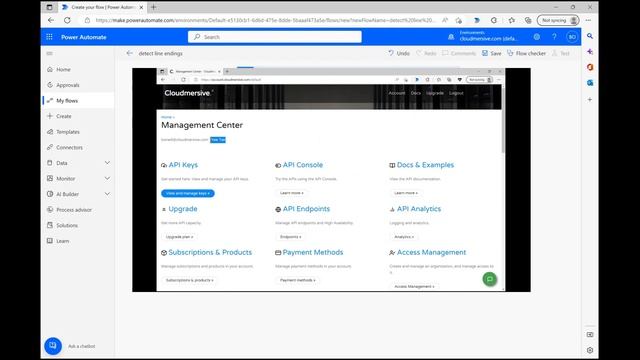Click the Upgrade plan button

(x=179, y=237)
